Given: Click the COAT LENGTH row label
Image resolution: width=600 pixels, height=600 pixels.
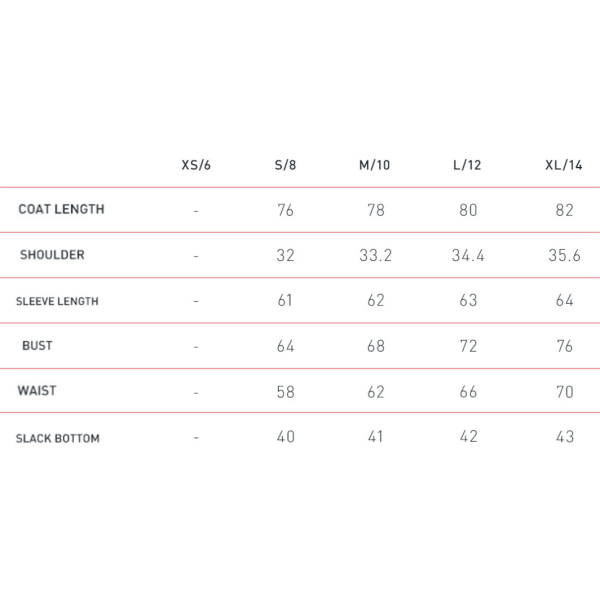Looking at the screenshot, I should (61, 209).
